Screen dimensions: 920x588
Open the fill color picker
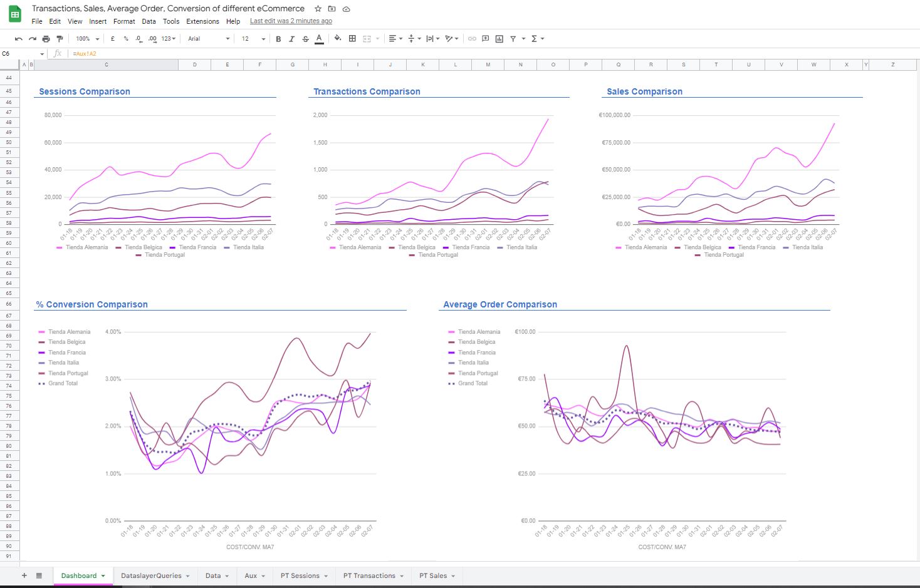(337, 39)
